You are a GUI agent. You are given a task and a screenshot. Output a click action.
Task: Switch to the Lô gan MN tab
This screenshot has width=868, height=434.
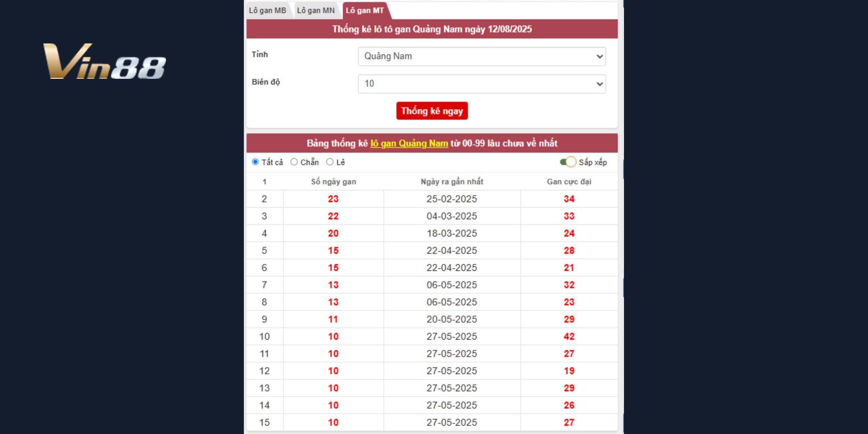pyautogui.click(x=316, y=10)
